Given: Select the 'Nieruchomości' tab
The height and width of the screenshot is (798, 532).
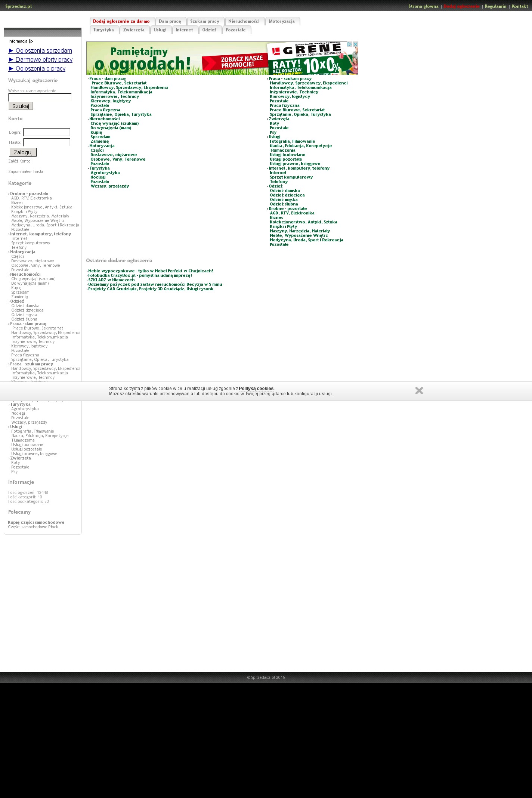Looking at the screenshot, I should (244, 21).
